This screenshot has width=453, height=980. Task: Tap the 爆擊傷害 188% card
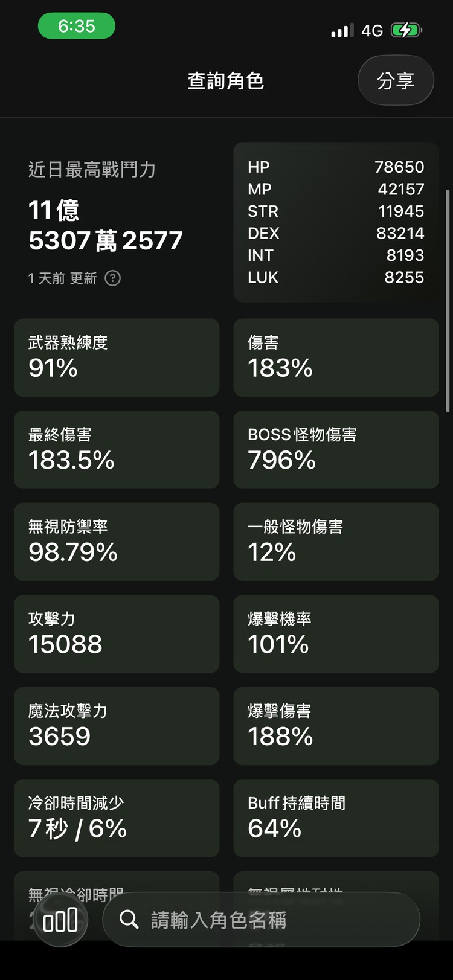[336, 726]
